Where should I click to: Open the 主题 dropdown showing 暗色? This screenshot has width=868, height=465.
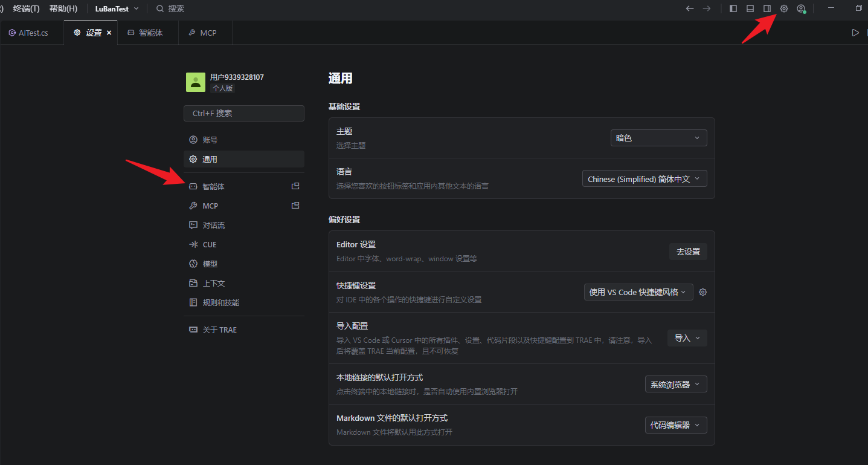coord(658,138)
